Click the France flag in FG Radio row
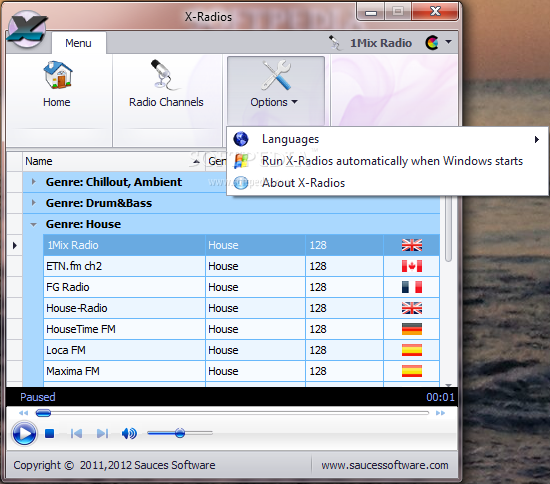550x484 pixels. click(x=412, y=287)
